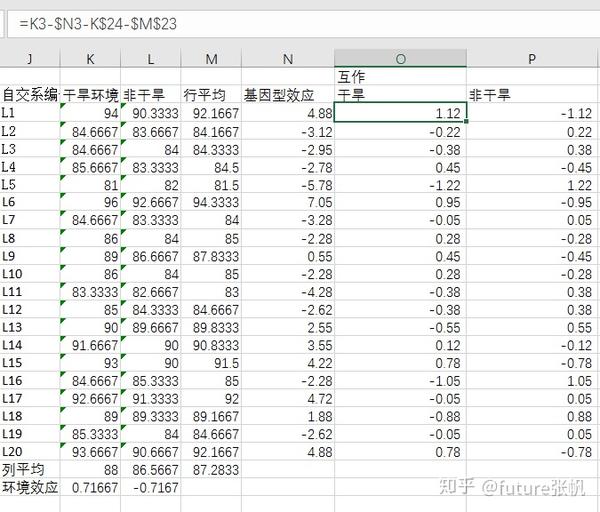The height and width of the screenshot is (512, 600).
Task: Click value 96 in row L6
Action: coord(90,202)
